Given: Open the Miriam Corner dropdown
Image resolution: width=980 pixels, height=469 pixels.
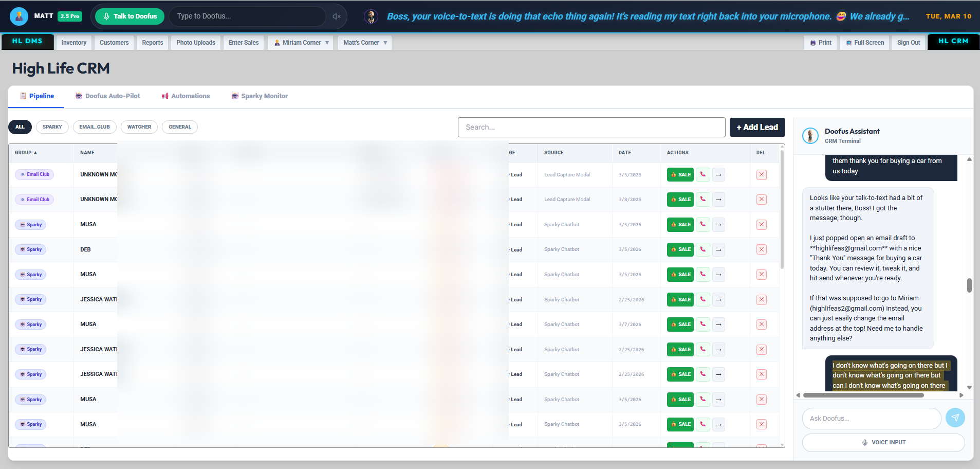Looking at the screenshot, I should (300, 42).
